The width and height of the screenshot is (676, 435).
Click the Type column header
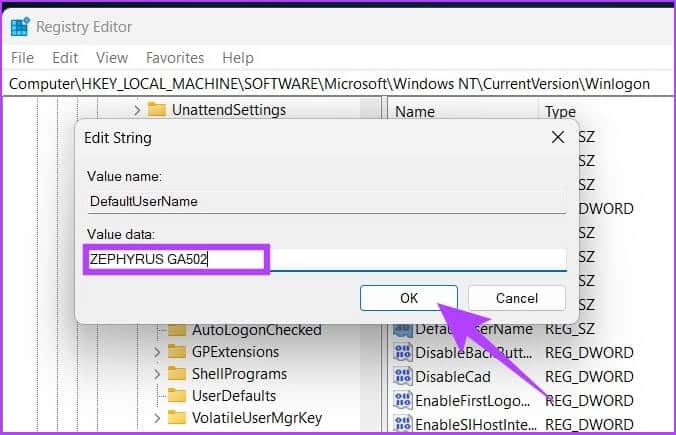pyautogui.click(x=560, y=112)
